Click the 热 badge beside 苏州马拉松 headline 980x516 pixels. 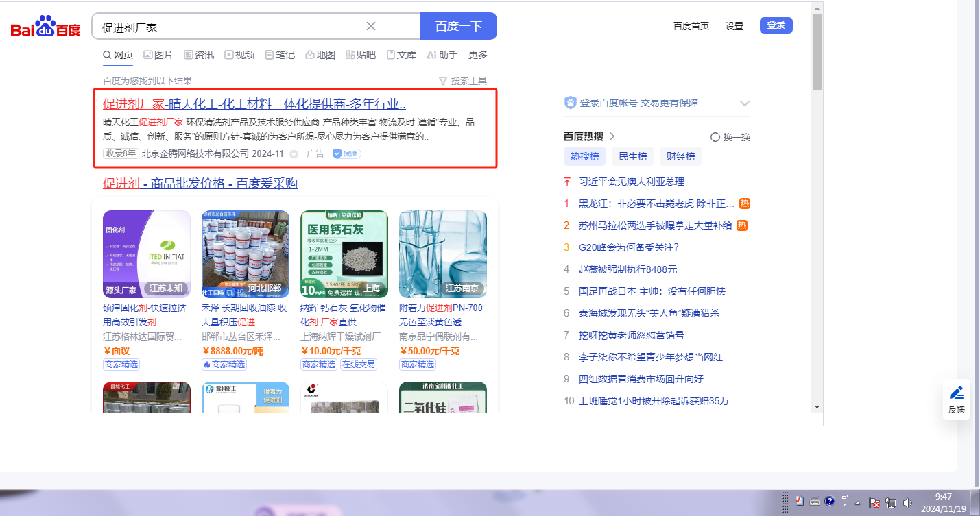(x=741, y=225)
